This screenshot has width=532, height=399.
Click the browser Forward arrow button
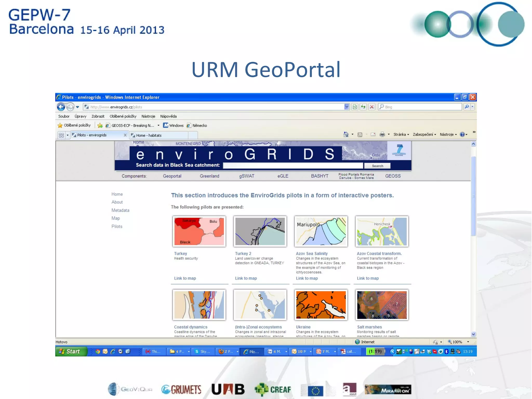point(70,107)
